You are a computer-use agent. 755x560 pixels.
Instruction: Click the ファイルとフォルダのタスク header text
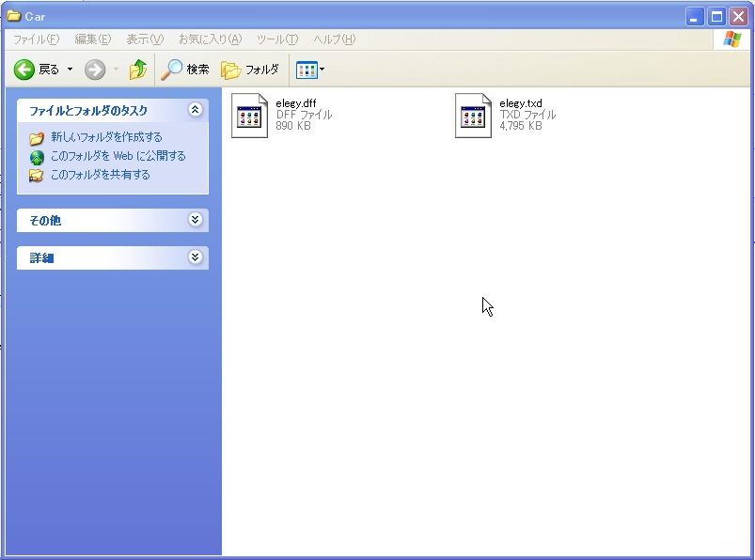point(88,111)
